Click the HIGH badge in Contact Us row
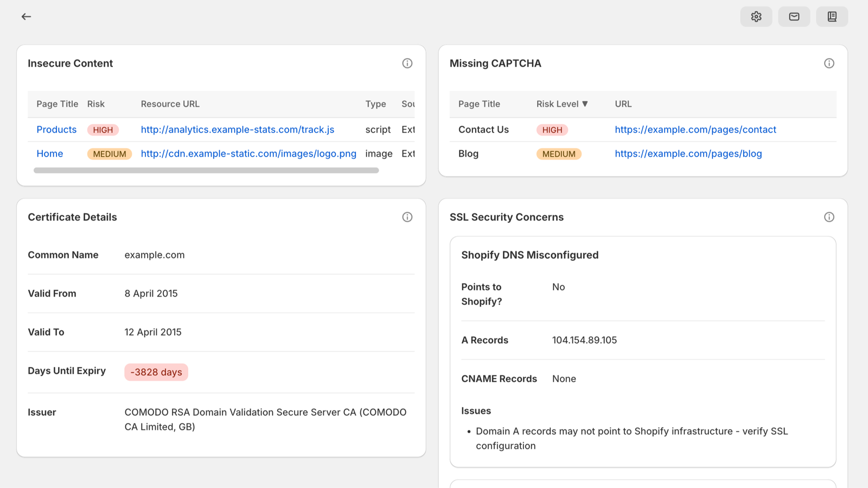Viewport: 868px width, 488px height. [552, 130]
